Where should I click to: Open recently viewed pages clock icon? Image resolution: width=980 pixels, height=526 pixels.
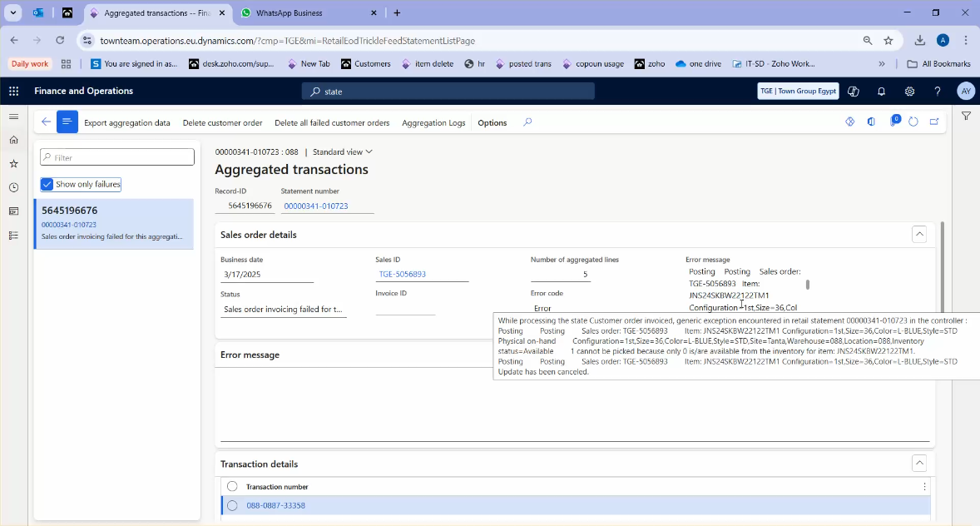coord(13,188)
